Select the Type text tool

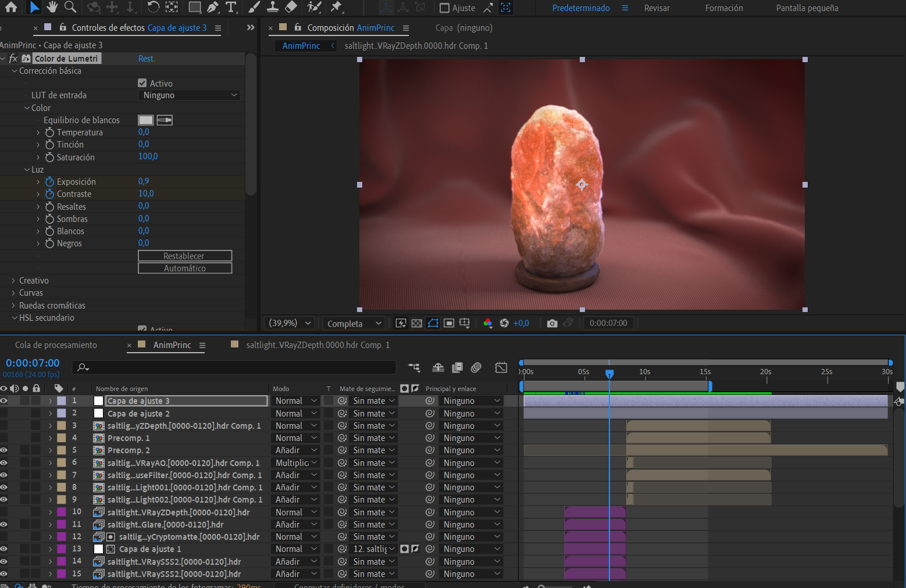click(231, 7)
